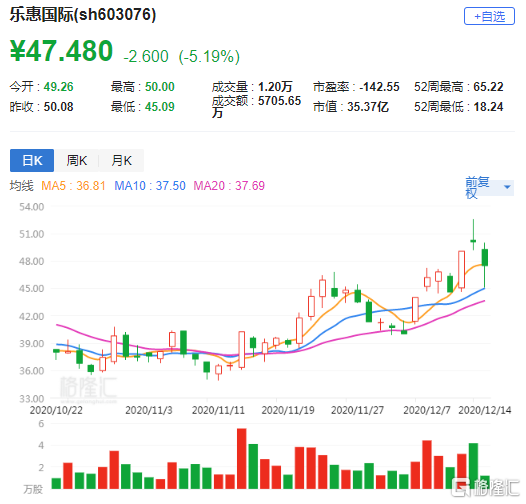Click the 成交量 value 1.20万

275,87
